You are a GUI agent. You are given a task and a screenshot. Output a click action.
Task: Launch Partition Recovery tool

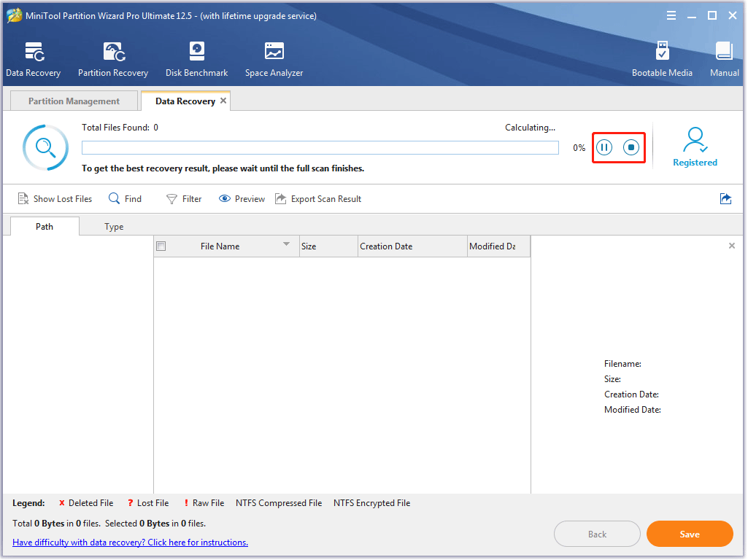[x=113, y=60]
